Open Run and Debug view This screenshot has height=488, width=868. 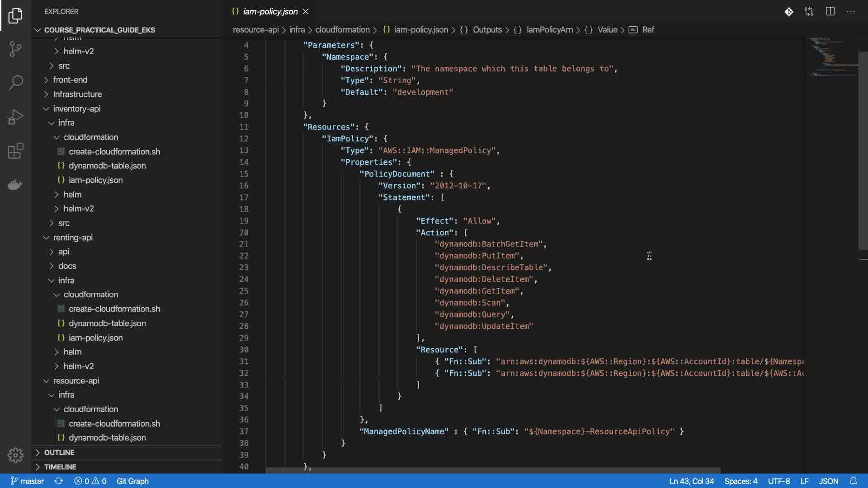click(15, 117)
